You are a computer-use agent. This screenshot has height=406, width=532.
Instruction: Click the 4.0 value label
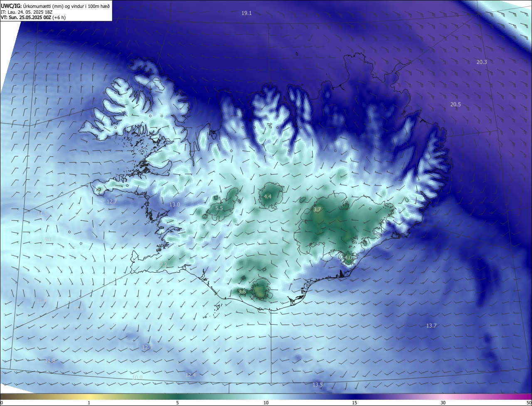click(x=348, y=258)
